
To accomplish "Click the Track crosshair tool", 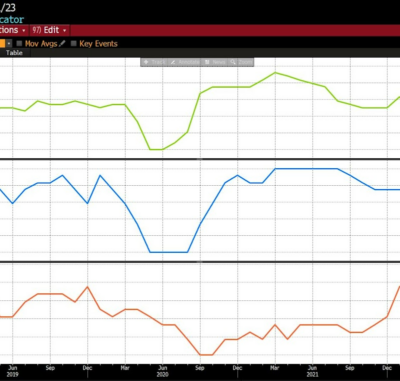I will pos(154,62).
